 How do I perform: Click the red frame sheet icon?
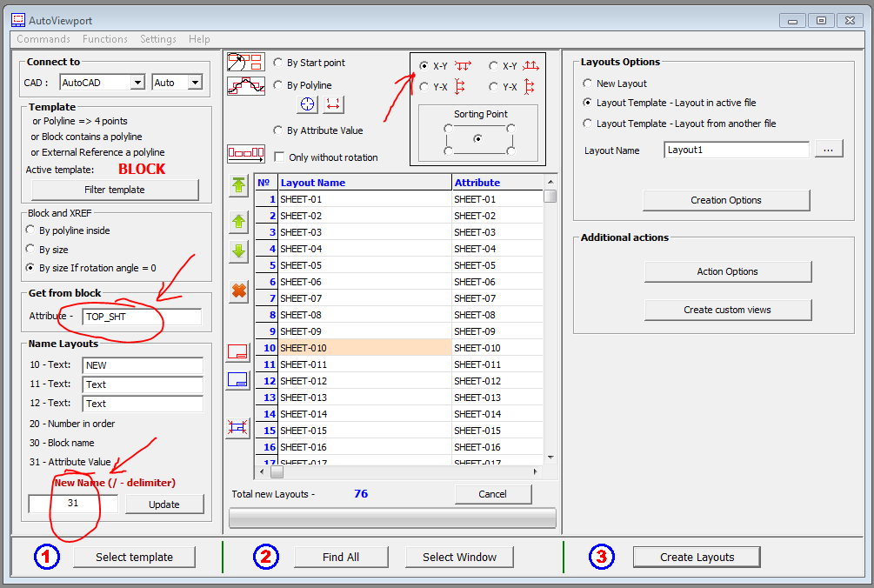coord(238,352)
